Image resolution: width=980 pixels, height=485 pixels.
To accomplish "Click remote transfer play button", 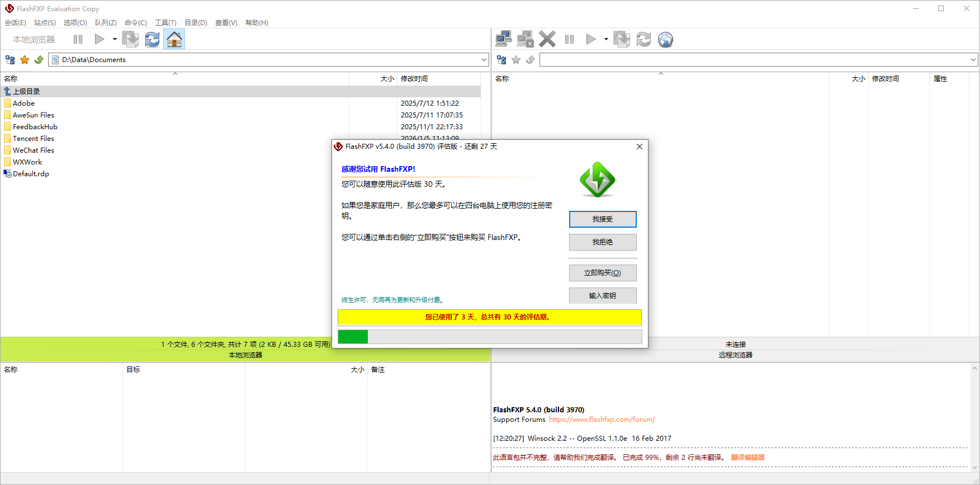I will click(591, 39).
